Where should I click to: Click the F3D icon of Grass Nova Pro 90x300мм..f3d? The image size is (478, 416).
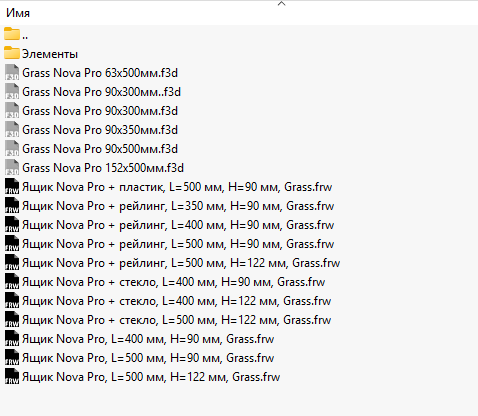click(12, 92)
